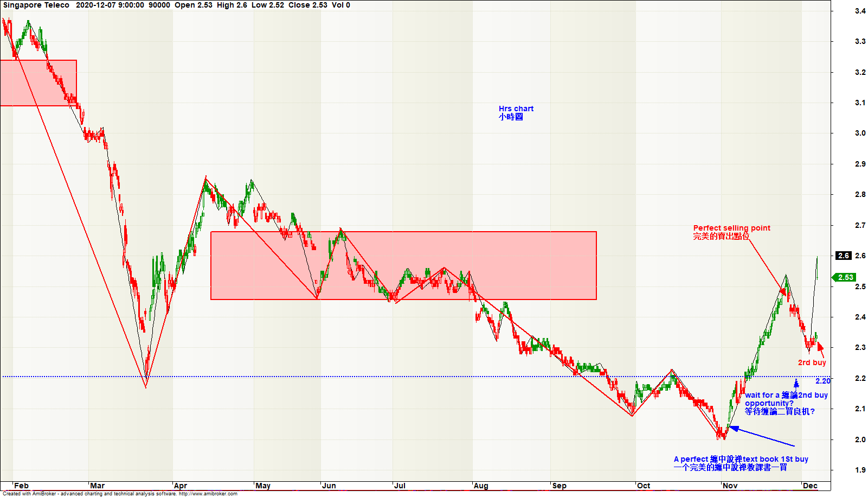Click the 3.2 price axis label

(860, 72)
